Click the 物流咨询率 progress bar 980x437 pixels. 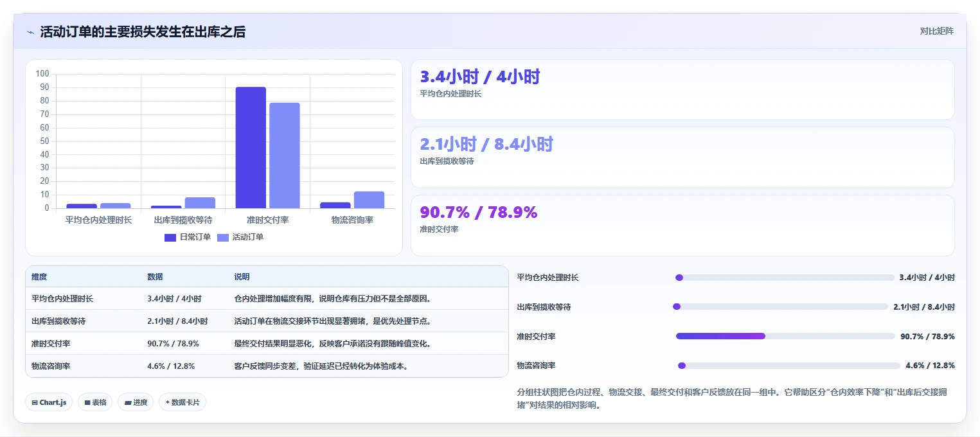pyautogui.click(x=788, y=366)
